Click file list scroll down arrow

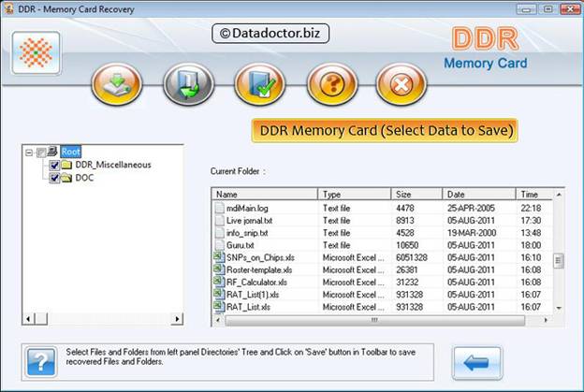point(559,308)
